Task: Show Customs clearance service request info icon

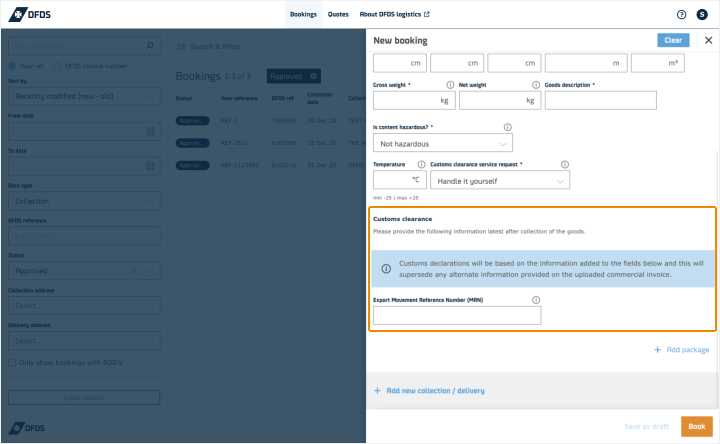Action: pyautogui.click(x=565, y=164)
